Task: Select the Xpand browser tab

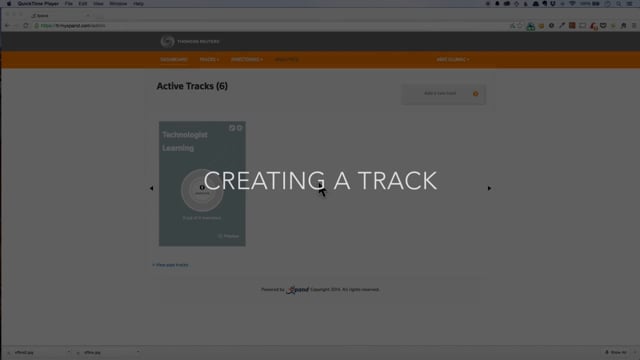Action: click(61, 16)
